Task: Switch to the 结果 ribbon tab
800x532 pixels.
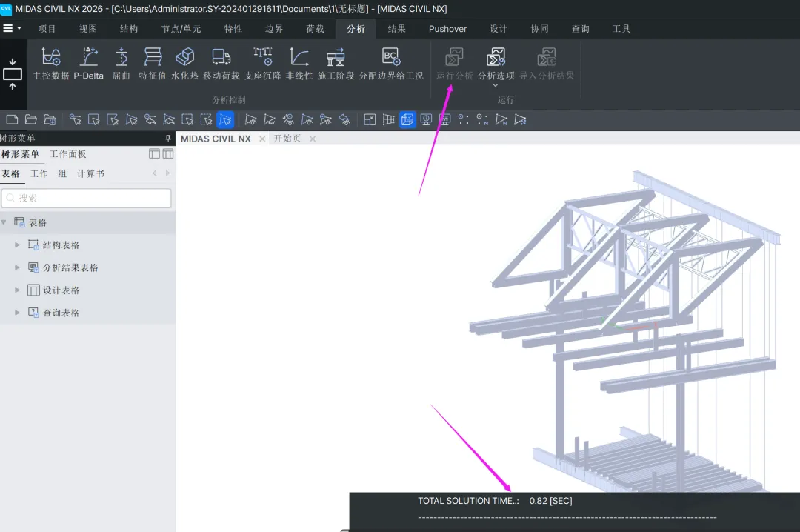Action: 396,29
